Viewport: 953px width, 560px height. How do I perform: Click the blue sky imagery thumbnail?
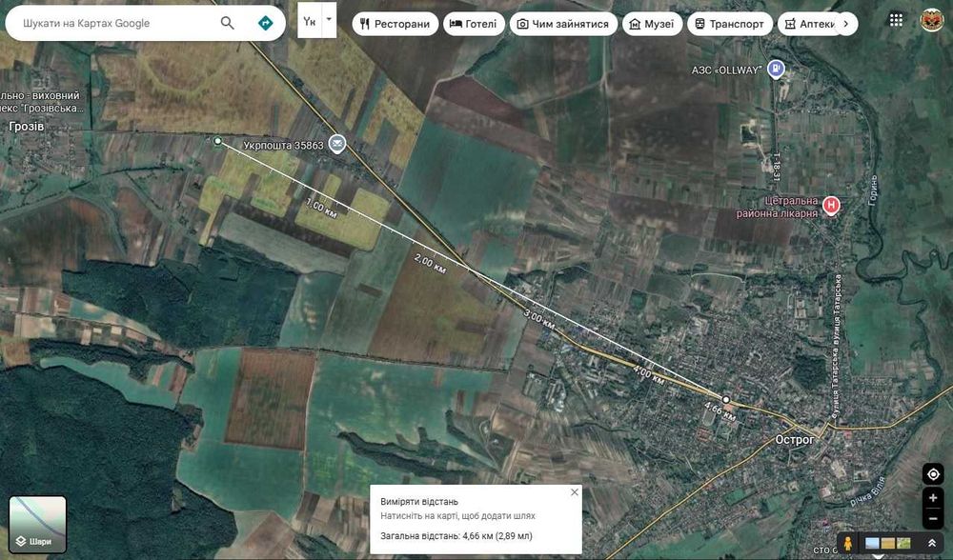click(872, 543)
